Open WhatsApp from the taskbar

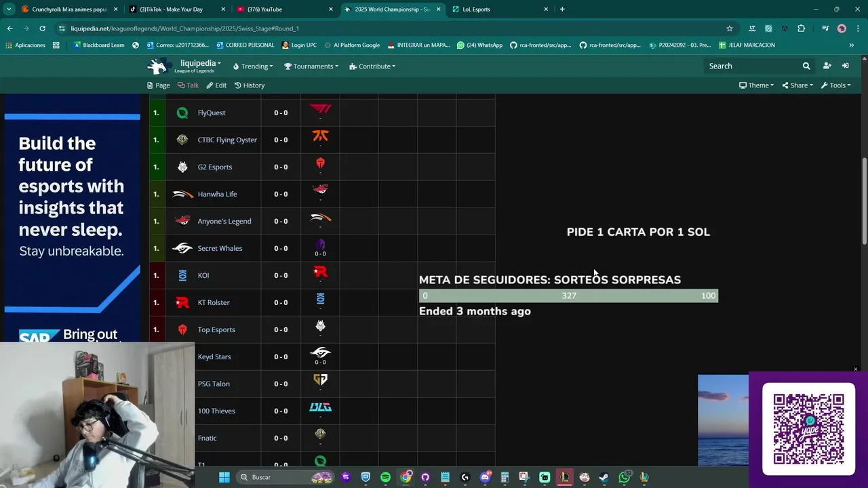coord(625,477)
